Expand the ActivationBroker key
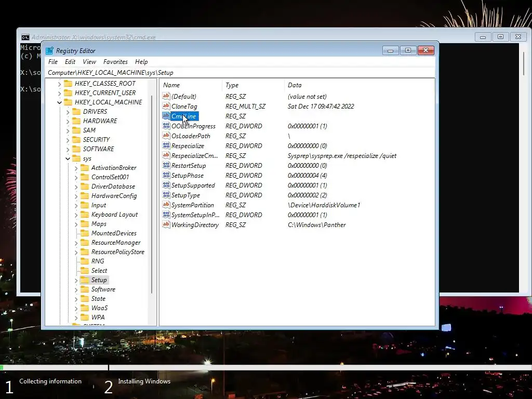The width and height of the screenshot is (532, 399). 76,168
